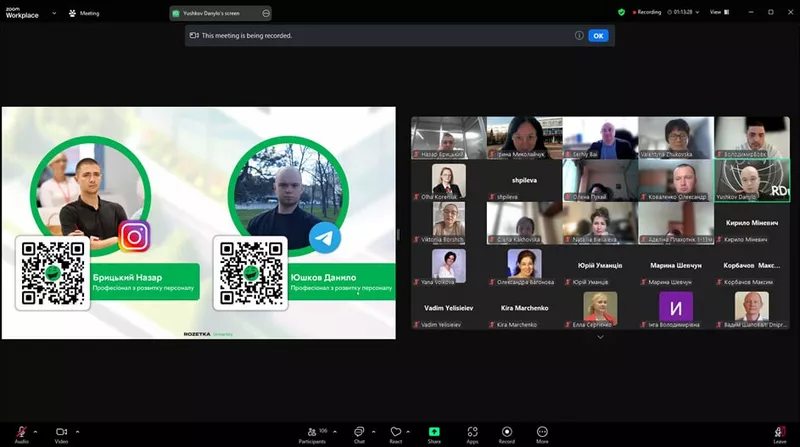Click the Record button in the toolbar
The width and height of the screenshot is (800, 447).
507,434
